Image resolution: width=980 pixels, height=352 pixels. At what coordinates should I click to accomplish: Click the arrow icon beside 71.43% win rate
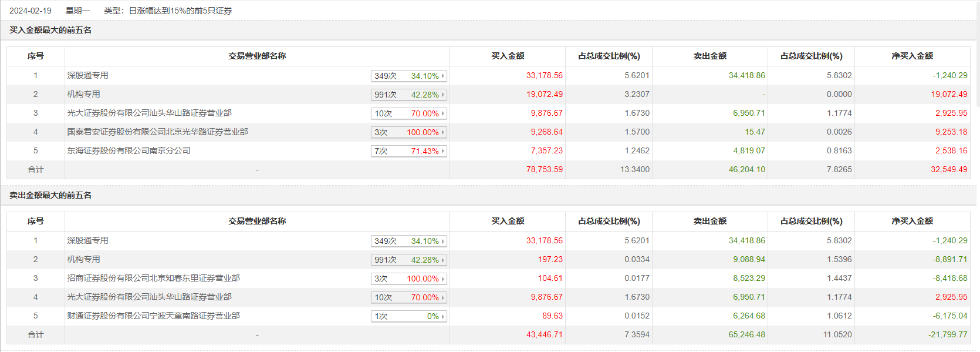pyautogui.click(x=443, y=151)
